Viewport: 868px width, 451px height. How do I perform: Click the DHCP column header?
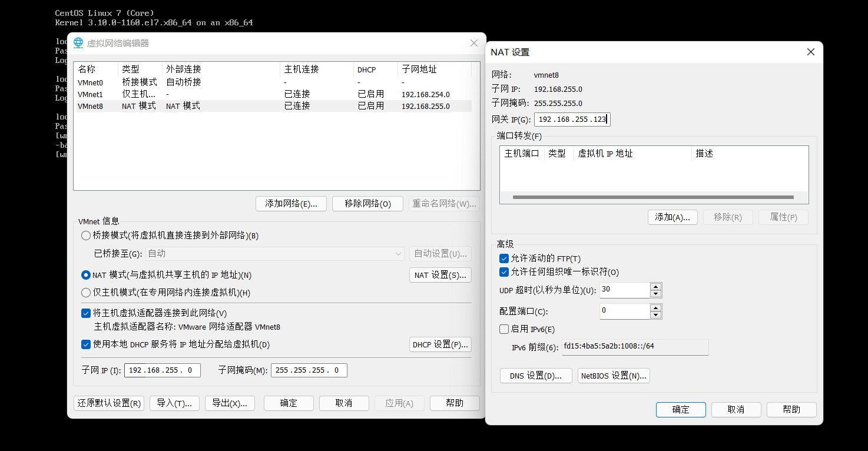[x=376, y=69]
